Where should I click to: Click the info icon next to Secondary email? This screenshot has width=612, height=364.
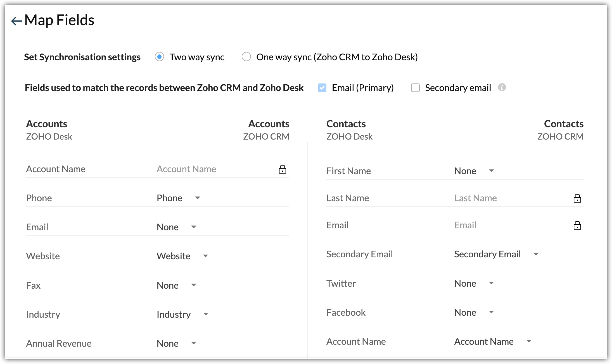coord(502,87)
